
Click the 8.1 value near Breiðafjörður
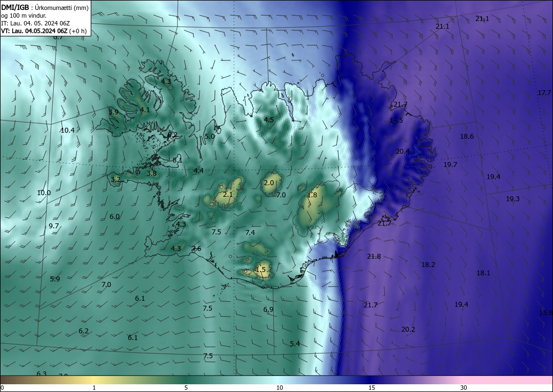coord(177,160)
